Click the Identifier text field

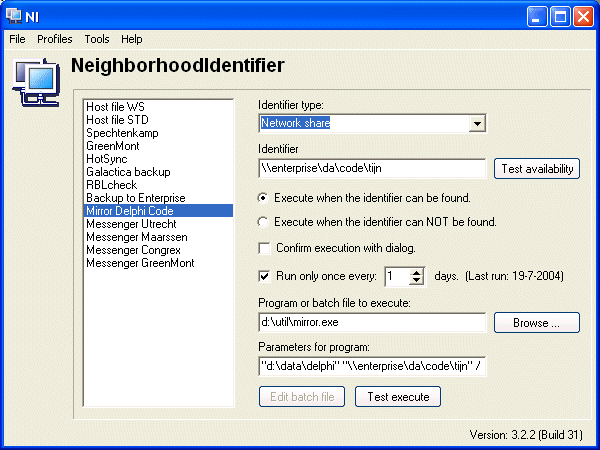click(372, 168)
